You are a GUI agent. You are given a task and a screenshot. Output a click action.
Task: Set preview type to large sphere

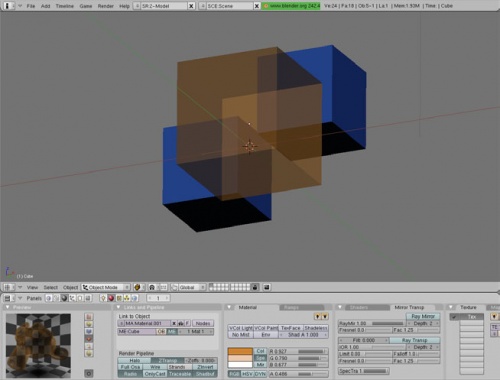pyautogui.click(x=89, y=354)
